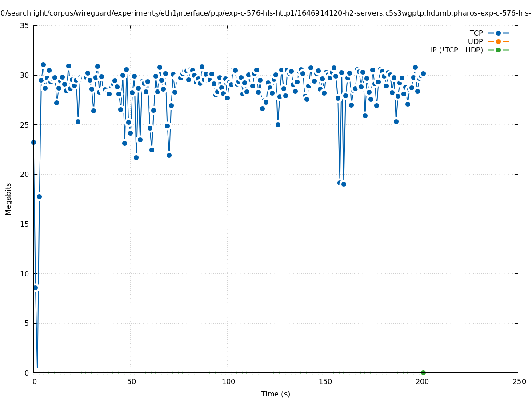Click the 100 tick label on x-axis

coord(228,382)
